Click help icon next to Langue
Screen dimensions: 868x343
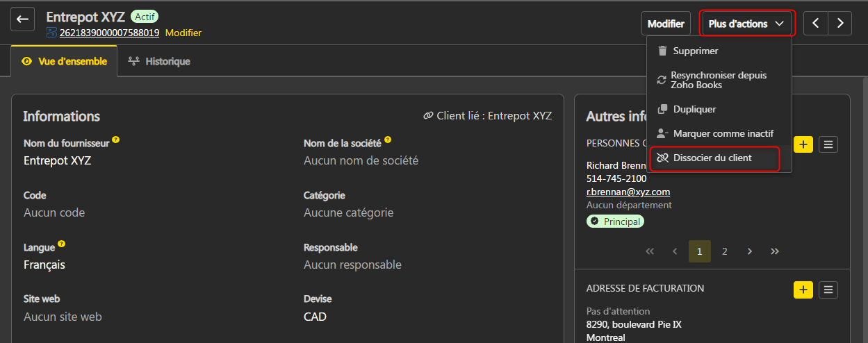click(62, 244)
